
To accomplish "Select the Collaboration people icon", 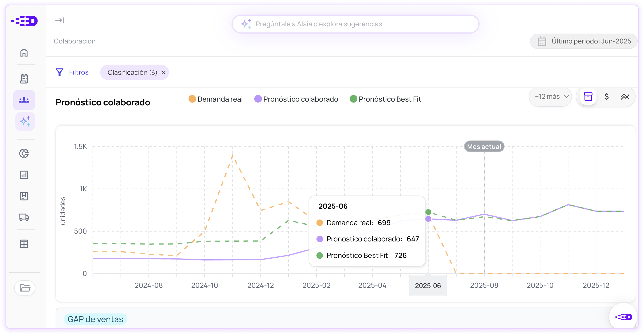I will tap(24, 100).
